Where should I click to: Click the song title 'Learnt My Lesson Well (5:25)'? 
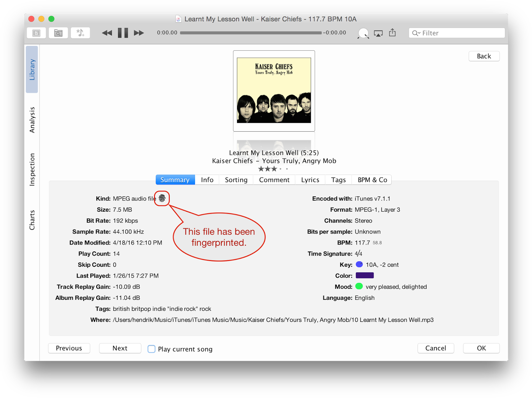coord(274,153)
